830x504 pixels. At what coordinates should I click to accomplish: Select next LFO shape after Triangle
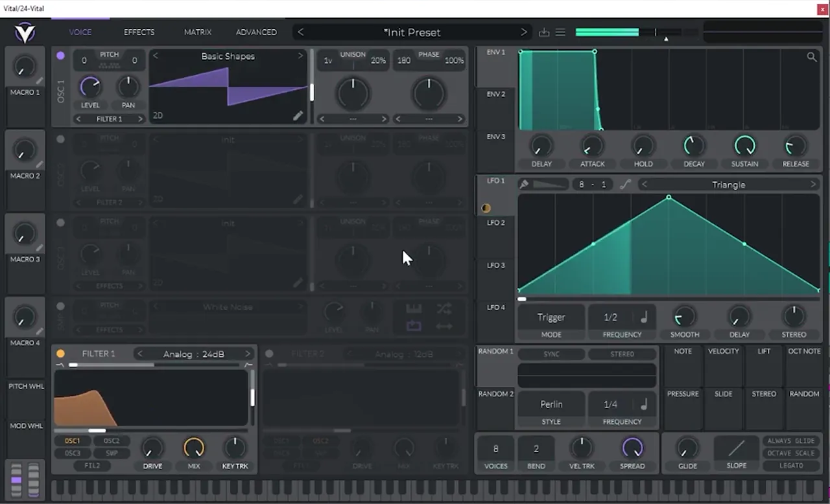coord(813,185)
